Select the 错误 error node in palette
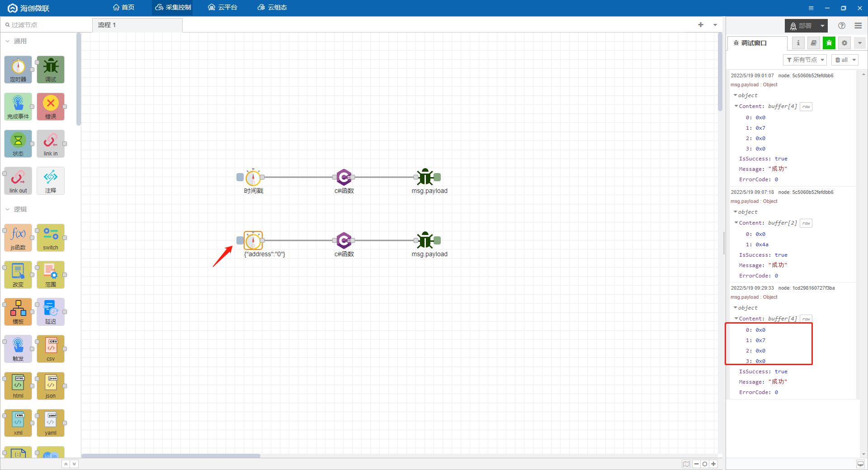The width and height of the screenshot is (868, 470). click(x=51, y=107)
